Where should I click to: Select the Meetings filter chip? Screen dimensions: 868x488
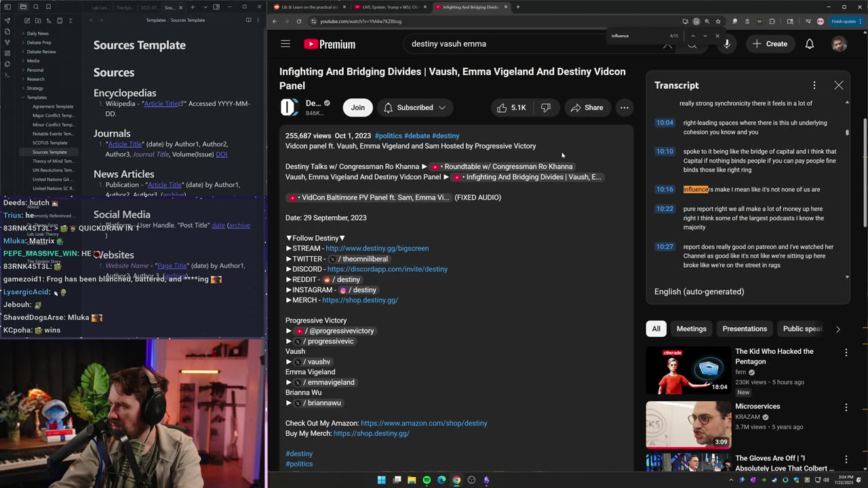(691, 329)
